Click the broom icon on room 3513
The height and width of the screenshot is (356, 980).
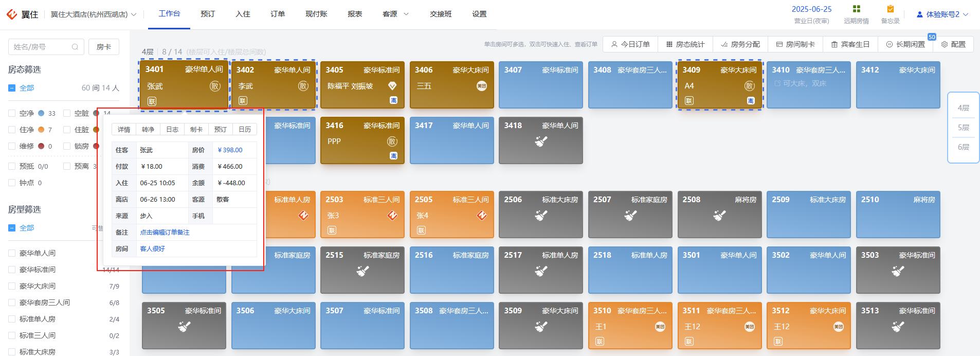click(898, 327)
